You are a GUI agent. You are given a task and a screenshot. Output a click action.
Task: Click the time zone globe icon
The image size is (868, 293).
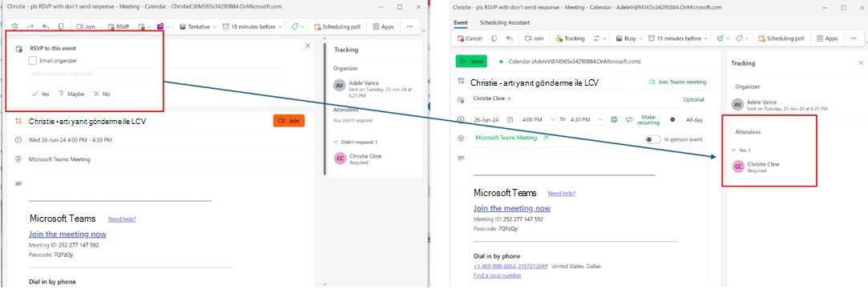614,119
